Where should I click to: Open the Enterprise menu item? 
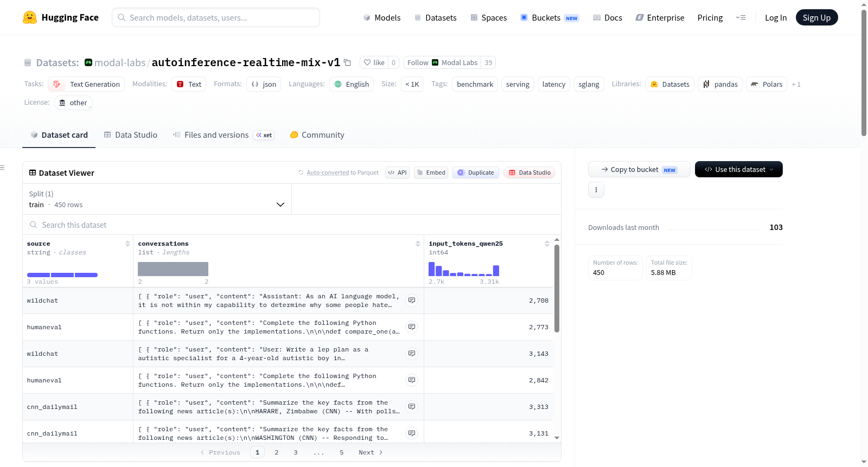pyautogui.click(x=660, y=17)
